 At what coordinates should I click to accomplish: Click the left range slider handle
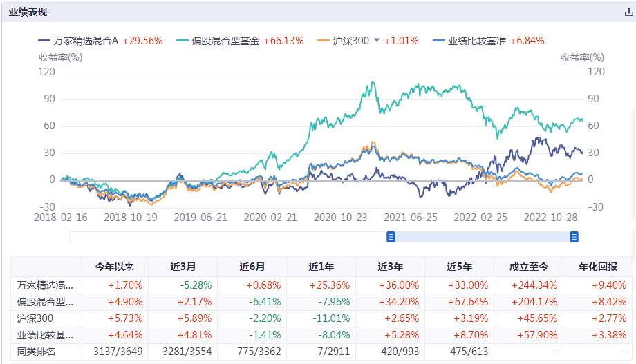(391, 237)
